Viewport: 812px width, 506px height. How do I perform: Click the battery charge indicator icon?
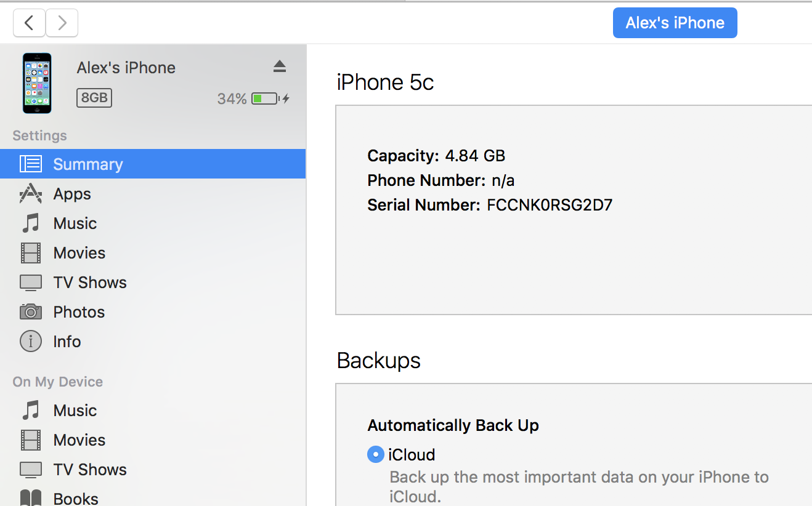tap(266, 98)
